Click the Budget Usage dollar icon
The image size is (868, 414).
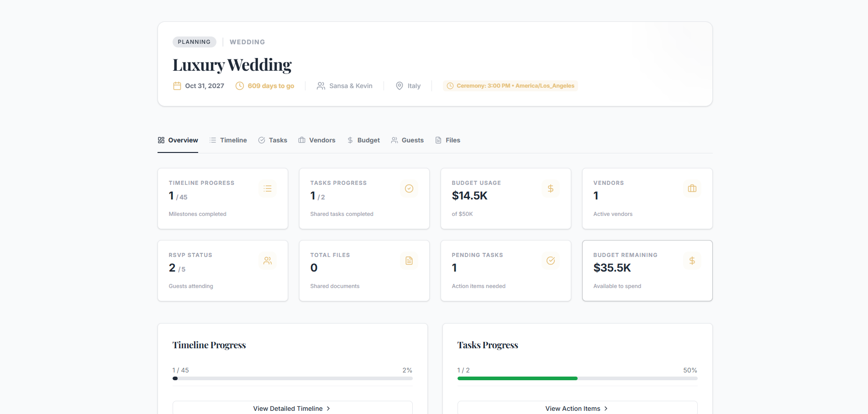[x=551, y=188]
